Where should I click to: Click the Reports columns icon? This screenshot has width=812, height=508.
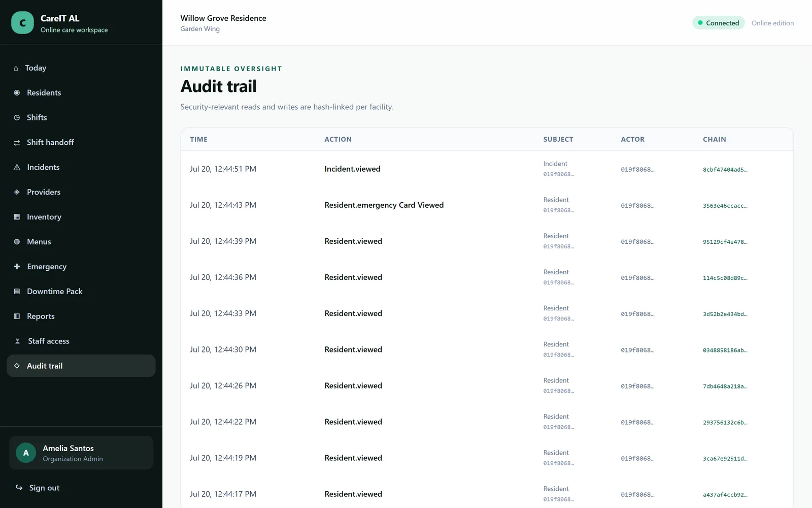pos(17,316)
